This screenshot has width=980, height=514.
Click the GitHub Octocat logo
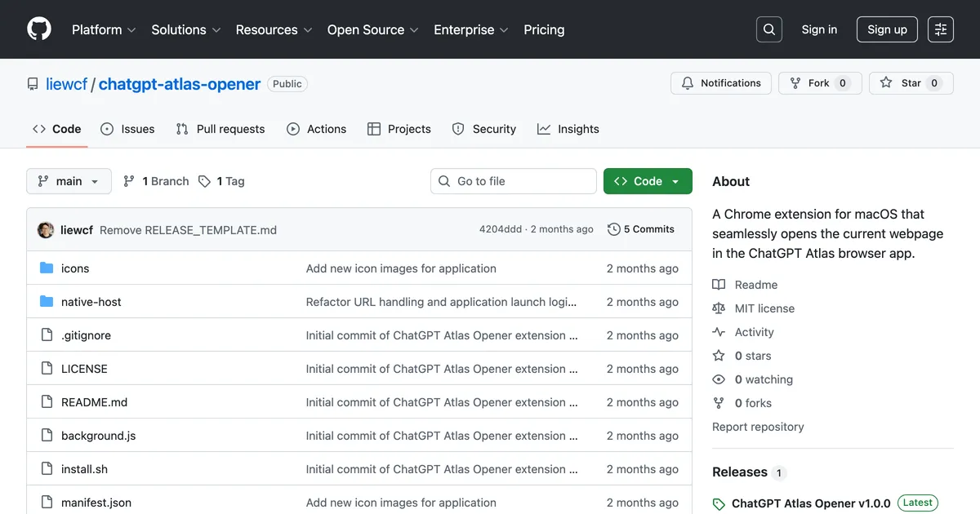(38, 29)
